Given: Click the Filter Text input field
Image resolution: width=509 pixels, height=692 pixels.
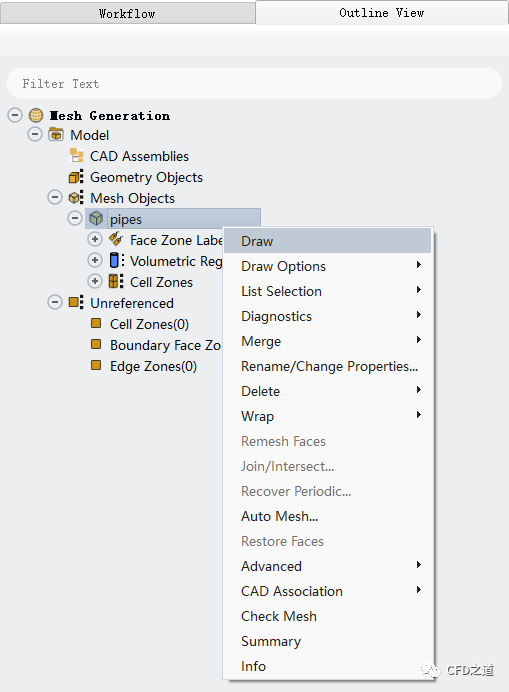Looking at the screenshot, I should (x=254, y=83).
